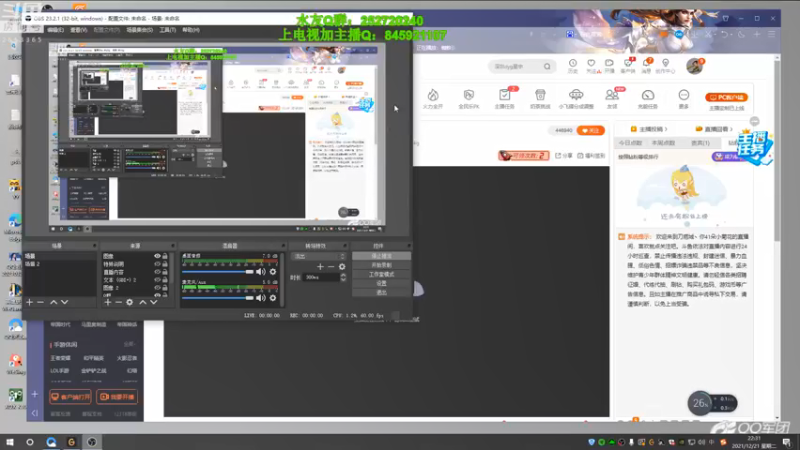Move the scene up in Scenes panel
Viewport: 800px width, 450px height.
(54, 303)
